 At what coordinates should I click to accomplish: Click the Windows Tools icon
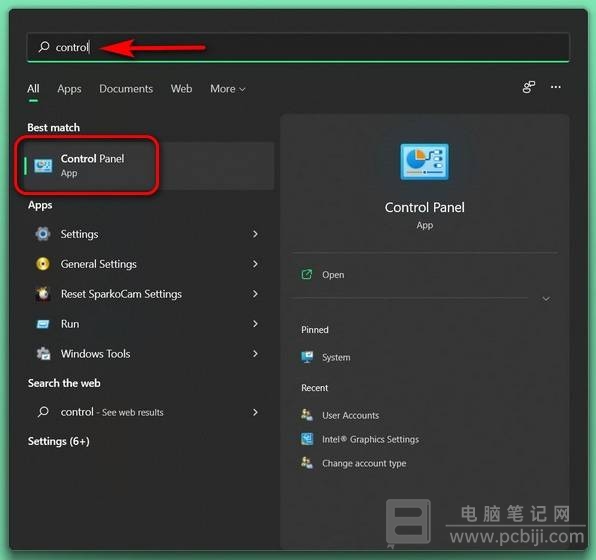pyautogui.click(x=43, y=354)
